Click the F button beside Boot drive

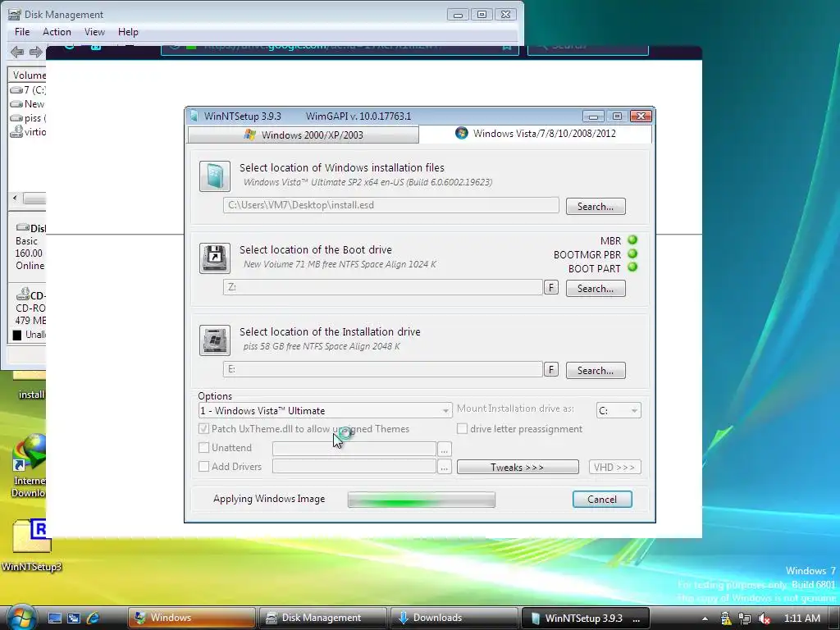[x=550, y=288]
